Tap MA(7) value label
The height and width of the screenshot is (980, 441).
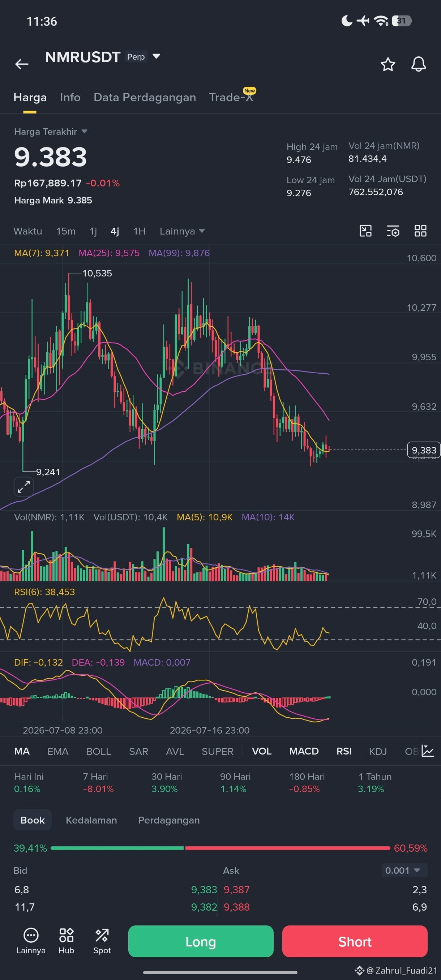(42, 253)
